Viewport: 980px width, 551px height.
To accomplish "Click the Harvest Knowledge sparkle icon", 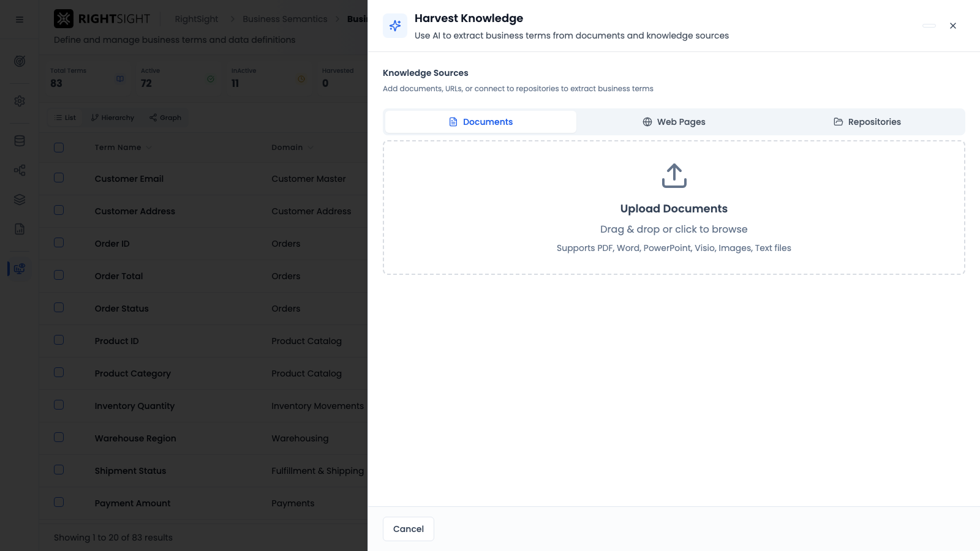I will [395, 26].
